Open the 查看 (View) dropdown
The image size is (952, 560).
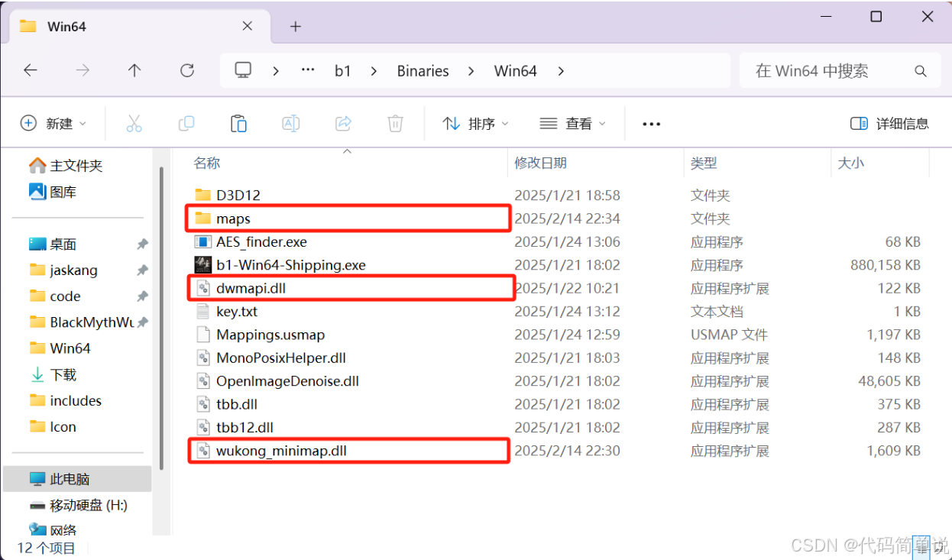pyautogui.click(x=572, y=123)
